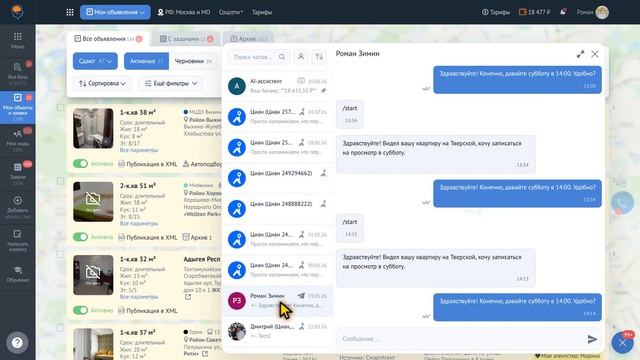This screenshot has height=360, width=640.
Task: Open the AI-ассистент chat
Action: pyautogui.click(x=278, y=86)
